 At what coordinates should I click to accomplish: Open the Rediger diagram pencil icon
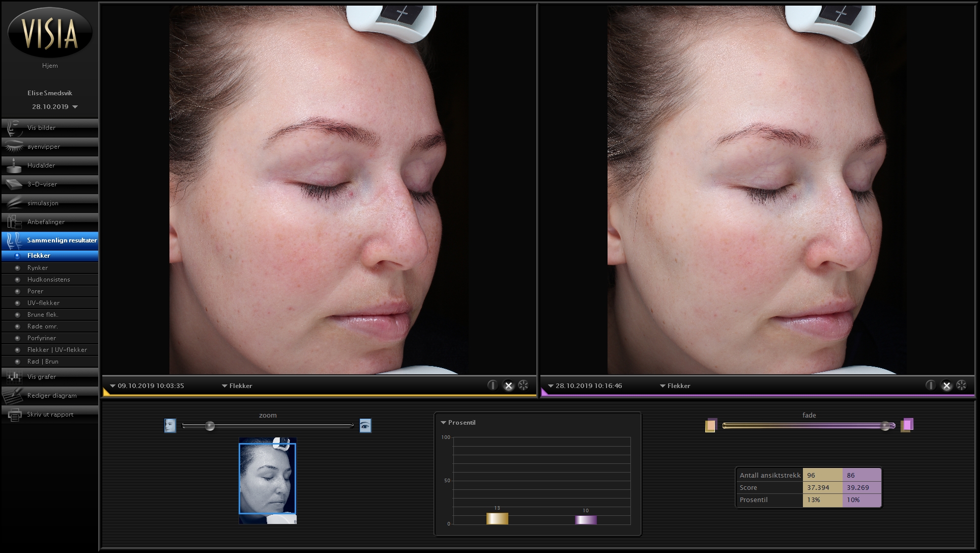(x=14, y=396)
